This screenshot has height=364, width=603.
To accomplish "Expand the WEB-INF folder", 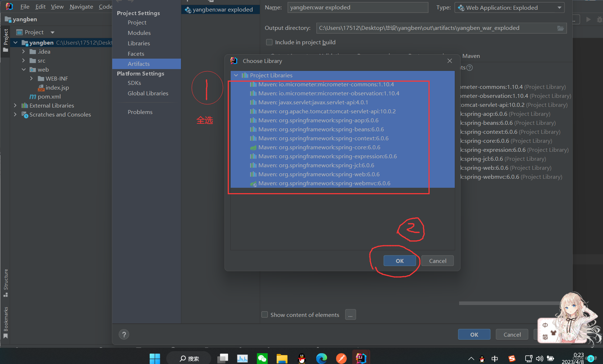I will click(x=31, y=78).
